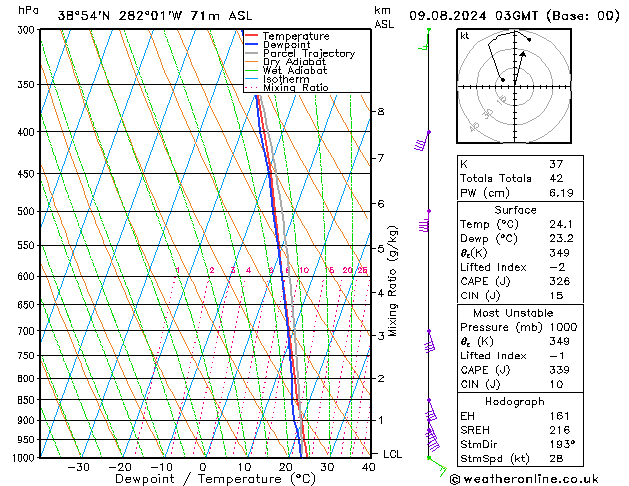Viewport: 629px width, 486px height.
Task: Click the EH value 161
Action: pyautogui.click(x=559, y=416)
